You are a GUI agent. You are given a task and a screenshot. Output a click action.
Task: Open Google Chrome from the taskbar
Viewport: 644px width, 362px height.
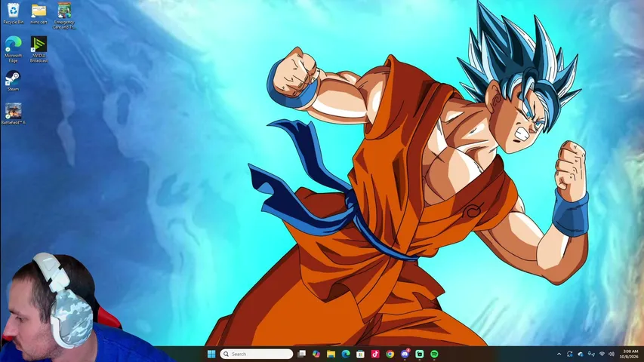[x=390, y=354]
